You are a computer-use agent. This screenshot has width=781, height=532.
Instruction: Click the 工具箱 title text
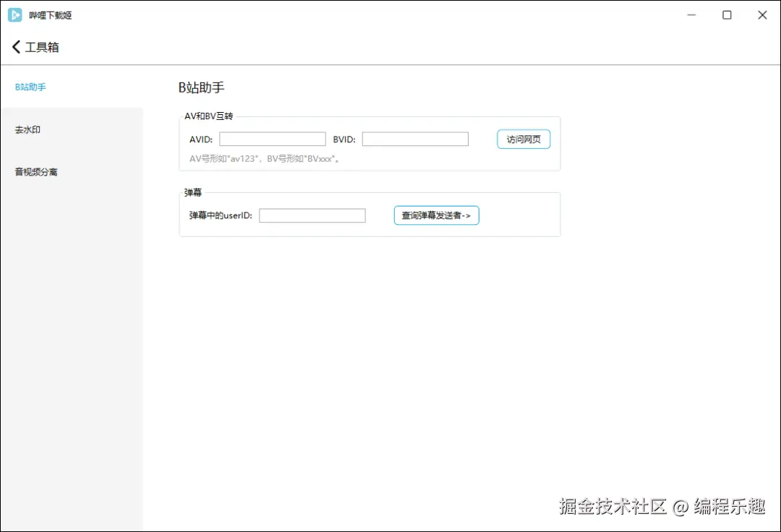click(x=42, y=47)
